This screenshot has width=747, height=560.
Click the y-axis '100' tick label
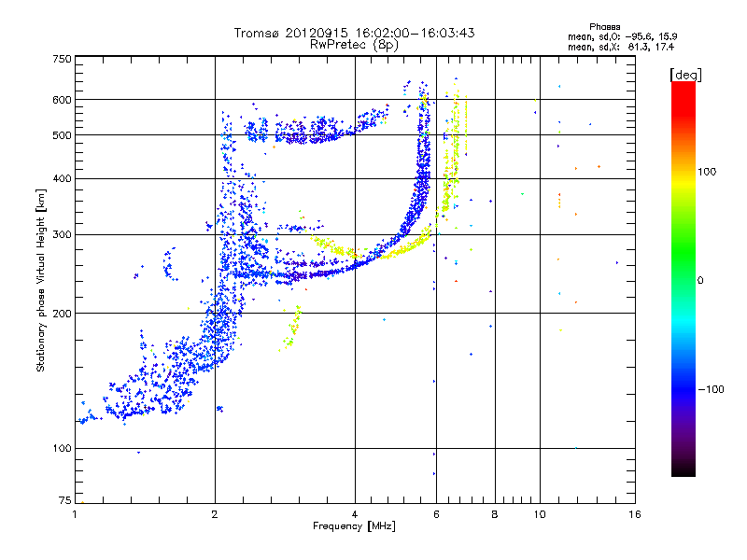click(x=62, y=449)
